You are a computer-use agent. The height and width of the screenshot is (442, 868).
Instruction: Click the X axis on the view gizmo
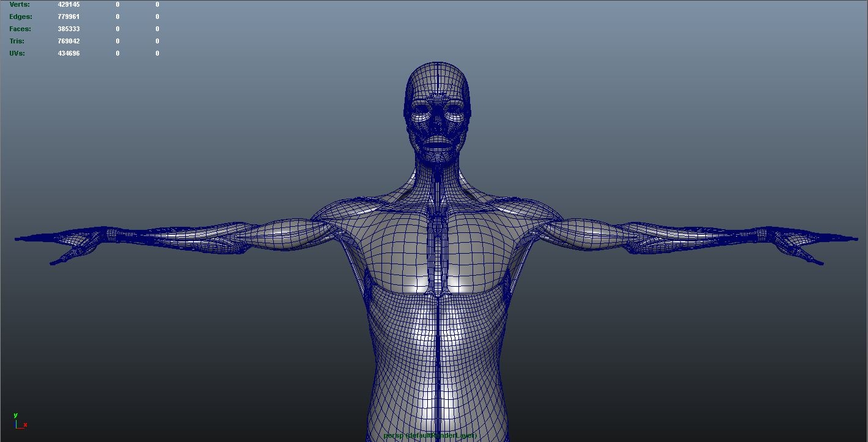click(25, 424)
